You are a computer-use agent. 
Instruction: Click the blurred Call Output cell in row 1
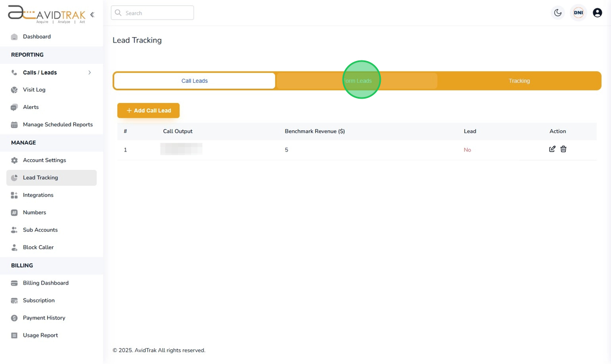point(181,149)
